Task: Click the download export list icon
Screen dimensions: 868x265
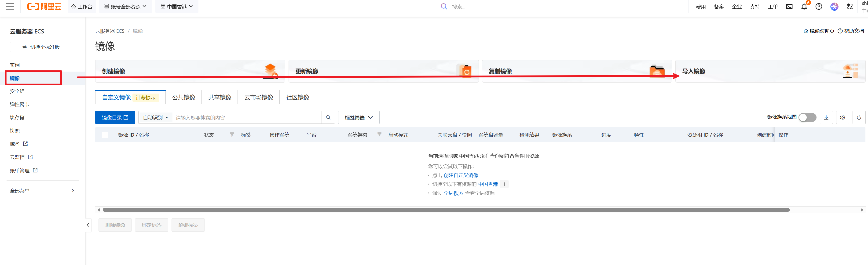Action: [826, 117]
